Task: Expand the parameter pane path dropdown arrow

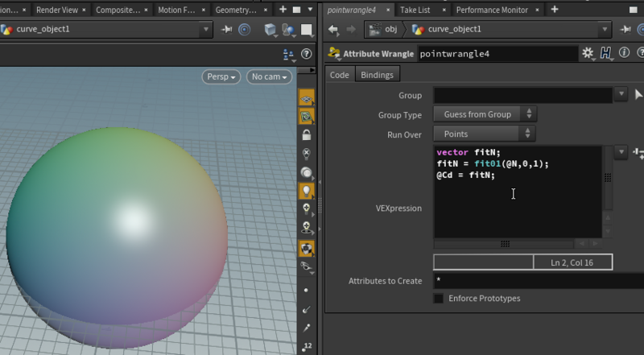Action: 605,29
